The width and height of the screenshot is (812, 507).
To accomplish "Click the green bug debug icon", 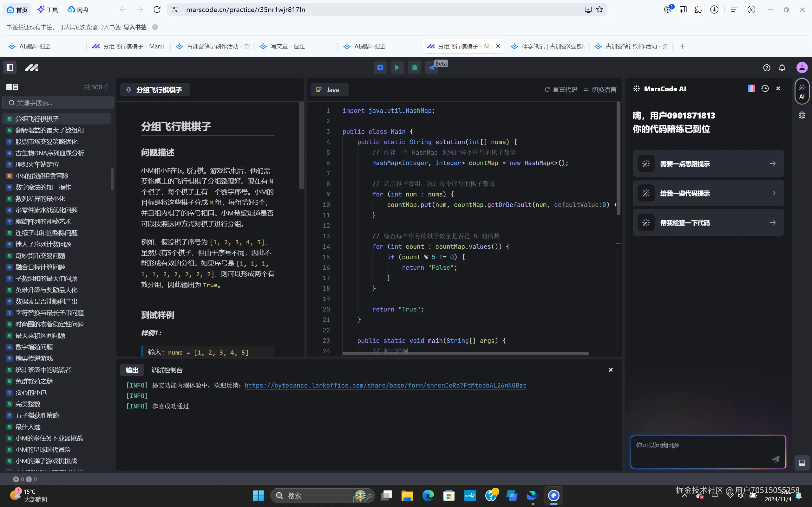I will pyautogui.click(x=414, y=68).
